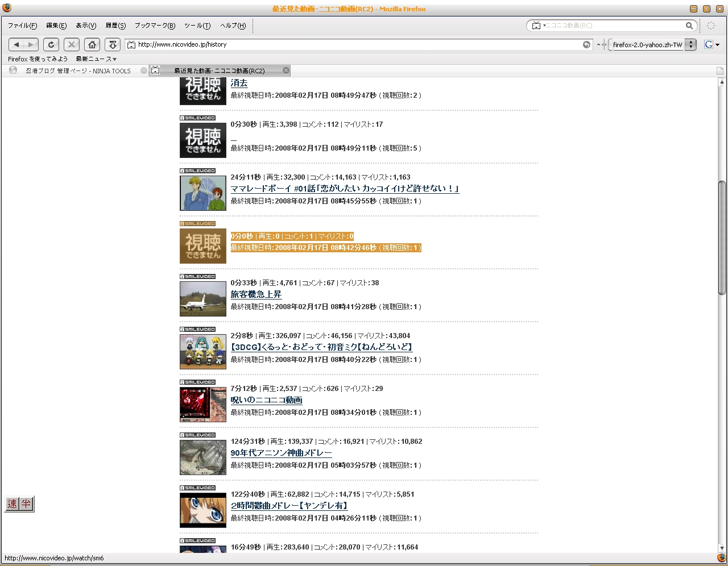728x566 pixels.
Task: Open the downloads toolbar button
Action: pos(113,44)
